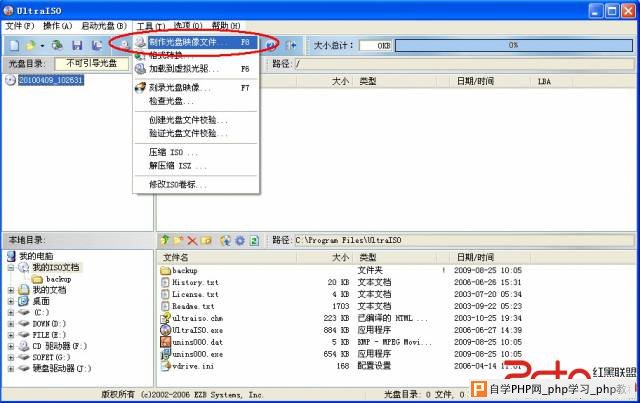Click the C:\Program Files\UltraISO path field
640x403 pixels.
point(464,240)
